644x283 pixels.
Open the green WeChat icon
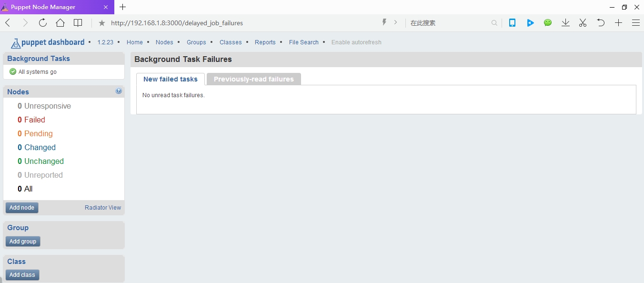click(x=548, y=23)
